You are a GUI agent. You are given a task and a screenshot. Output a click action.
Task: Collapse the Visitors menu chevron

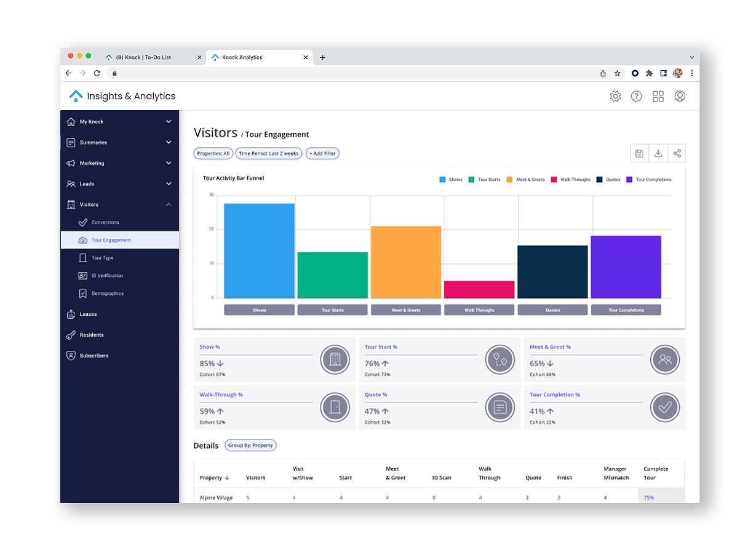[x=169, y=204]
